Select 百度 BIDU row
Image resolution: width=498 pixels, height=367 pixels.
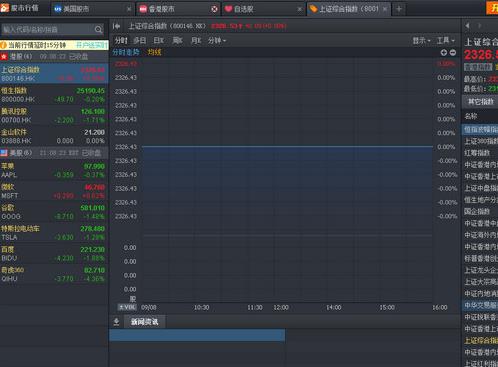click(54, 253)
